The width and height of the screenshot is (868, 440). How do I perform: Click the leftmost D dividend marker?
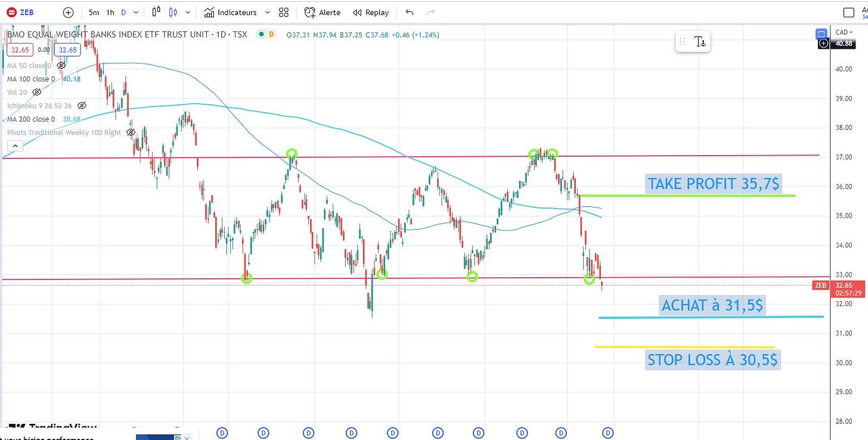click(x=222, y=432)
